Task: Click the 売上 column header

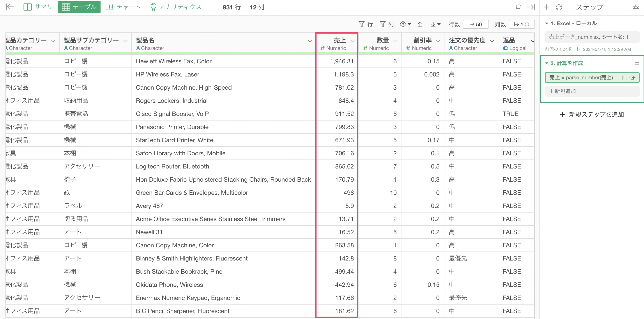Action: click(340, 40)
